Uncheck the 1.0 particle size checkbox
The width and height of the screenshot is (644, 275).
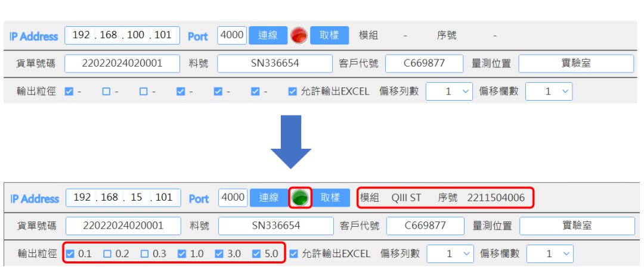coord(181,254)
